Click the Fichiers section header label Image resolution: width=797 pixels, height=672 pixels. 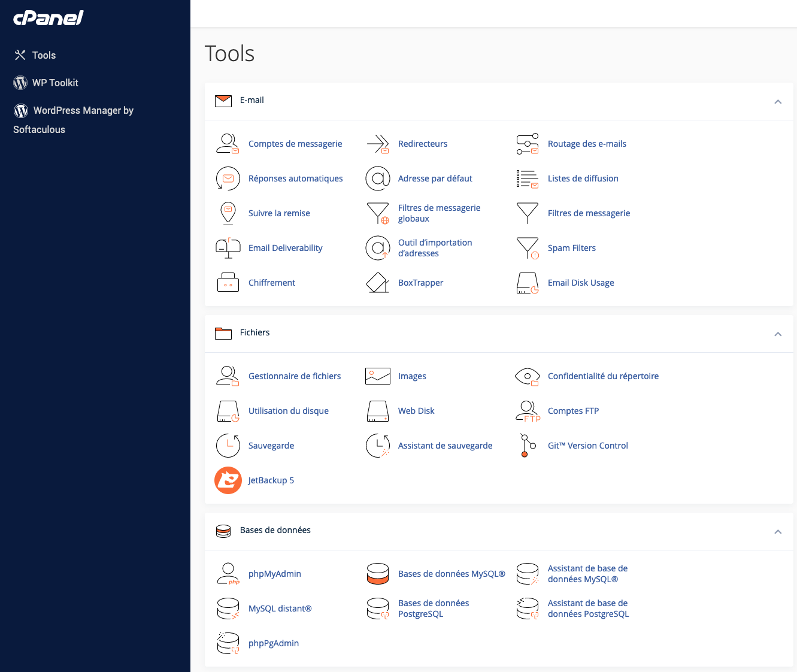254,332
